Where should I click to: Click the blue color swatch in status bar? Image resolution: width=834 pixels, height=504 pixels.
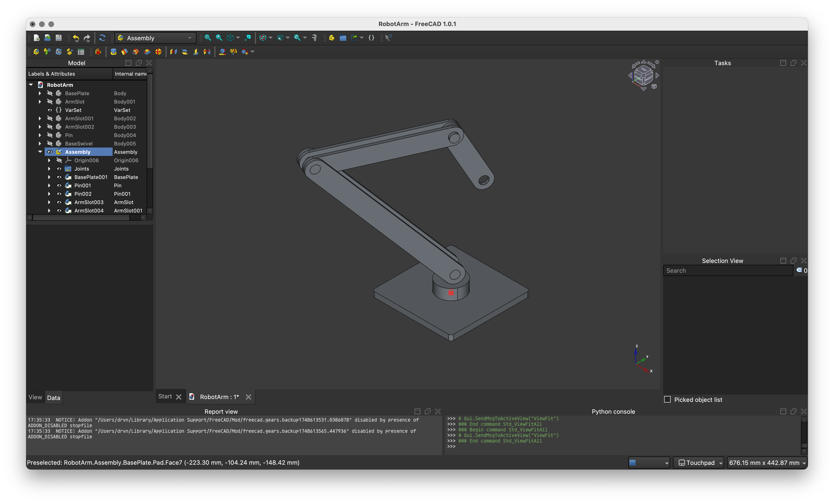point(632,463)
